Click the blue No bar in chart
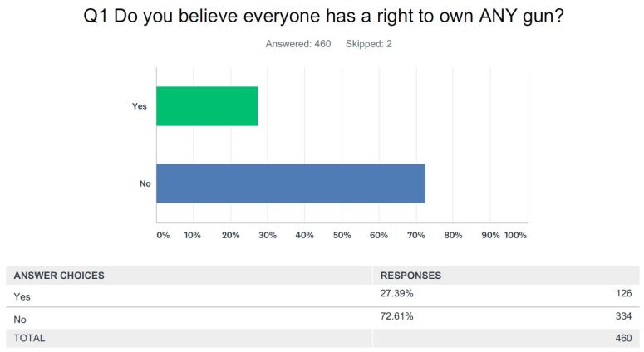This screenshot has width=644, height=352. 291,183
